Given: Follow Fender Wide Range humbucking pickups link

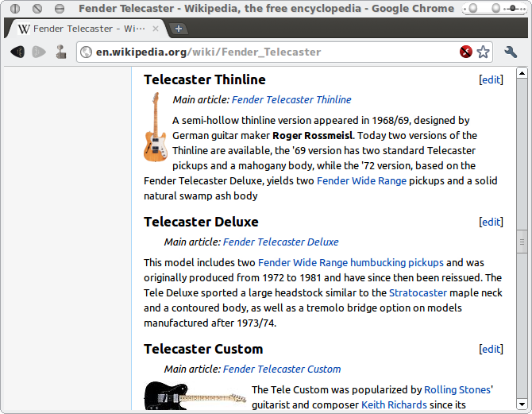Looking at the screenshot, I should pos(351,263).
